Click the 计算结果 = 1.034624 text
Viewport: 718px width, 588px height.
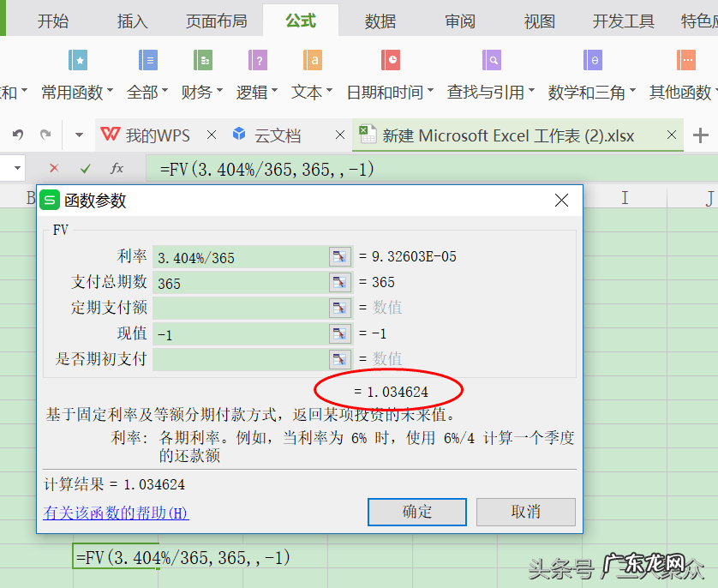[x=115, y=484]
